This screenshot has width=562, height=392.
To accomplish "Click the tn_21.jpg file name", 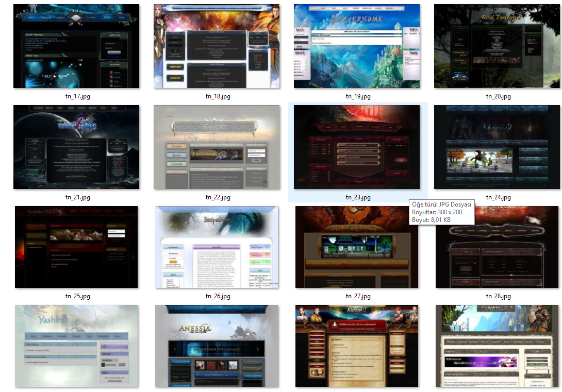I will 78,197.
